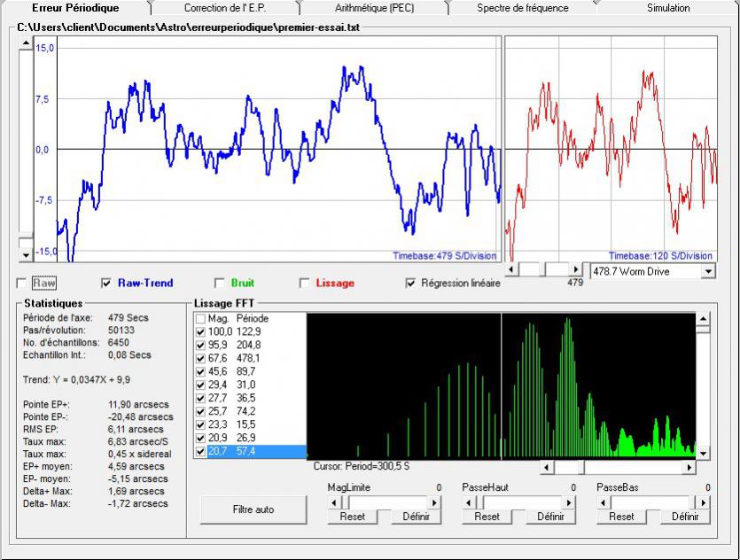
Task: Enable the Raw checkbox
Action: [x=22, y=284]
